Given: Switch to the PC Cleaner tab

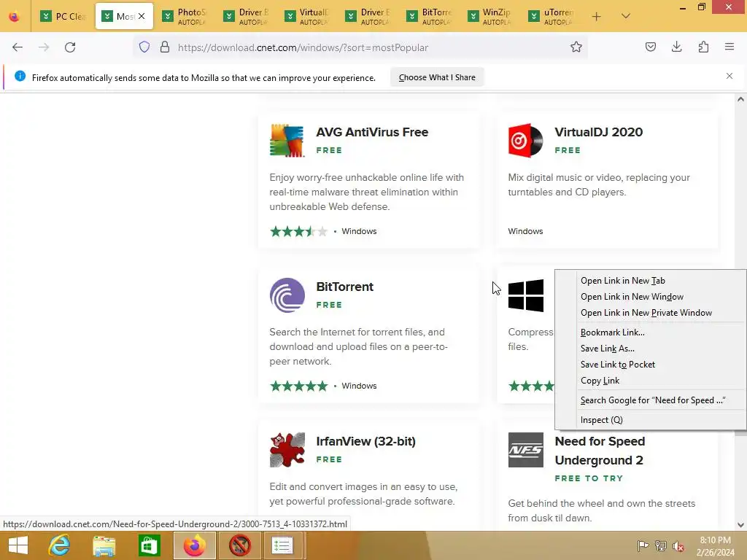Looking at the screenshot, I should 63,17.
